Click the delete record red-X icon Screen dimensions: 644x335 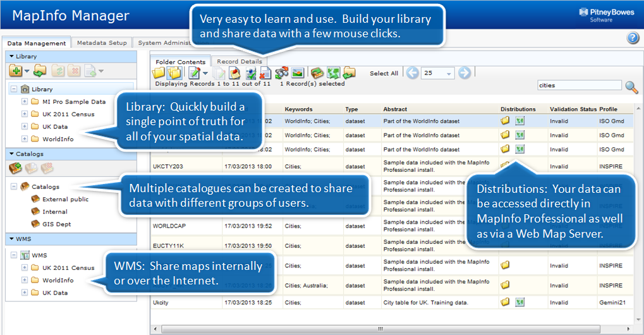pyautogui.click(x=265, y=73)
